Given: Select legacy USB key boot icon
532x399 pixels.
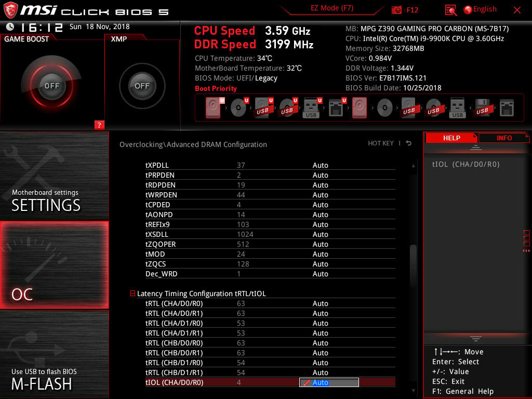Looking at the screenshot, I should (x=457, y=108).
